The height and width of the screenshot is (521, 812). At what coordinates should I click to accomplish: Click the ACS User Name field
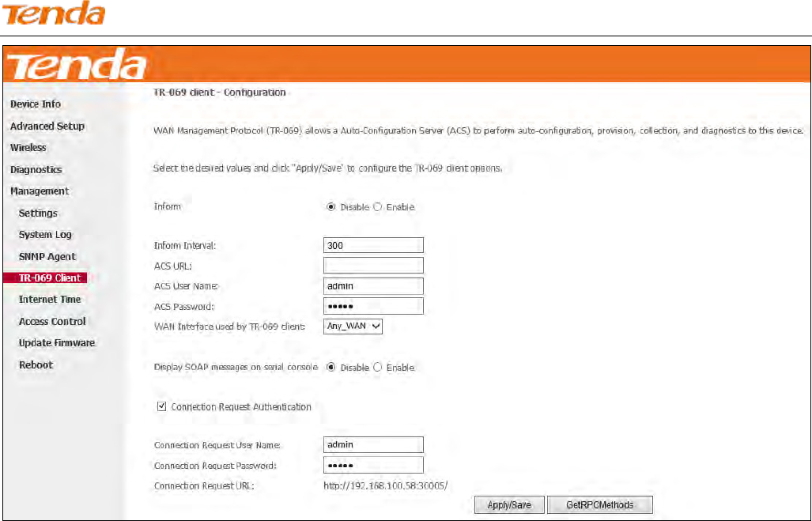point(373,286)
